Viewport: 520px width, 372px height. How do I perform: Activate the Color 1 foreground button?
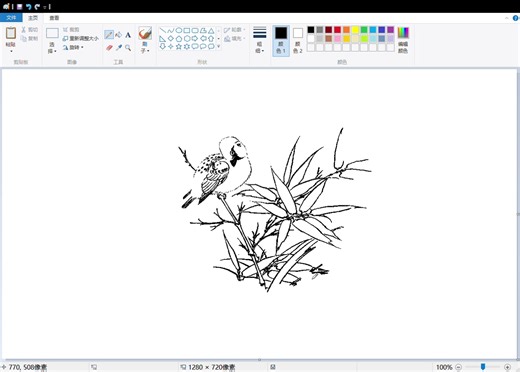281,41
